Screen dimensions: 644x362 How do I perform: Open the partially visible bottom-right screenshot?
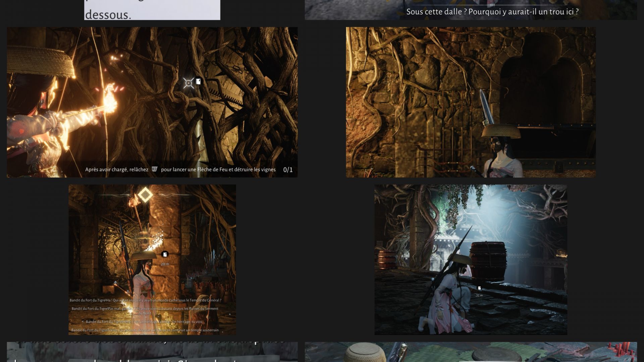pyautogui.click(x=470, y=352)
